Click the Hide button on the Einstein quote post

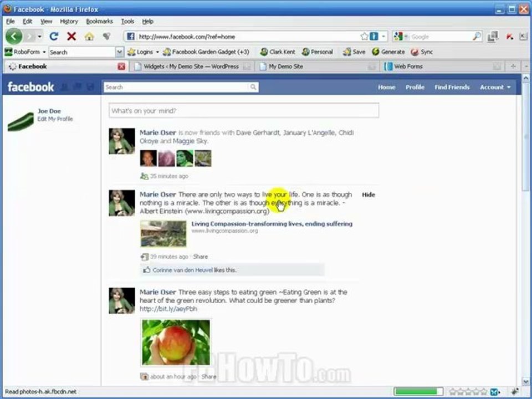[x=369, y=195]
